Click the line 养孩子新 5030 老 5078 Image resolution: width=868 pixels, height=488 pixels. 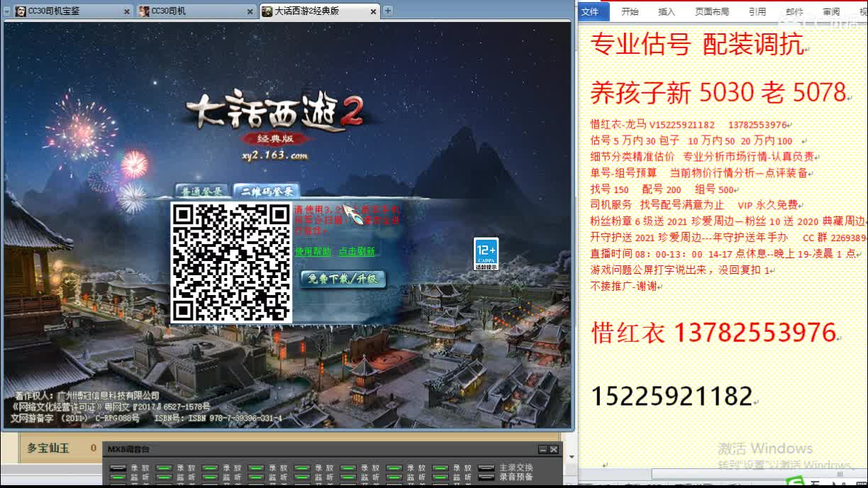pos(718,92)
